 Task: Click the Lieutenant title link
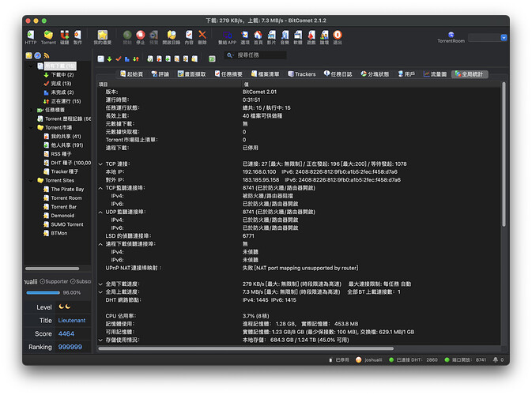point(72,321)
